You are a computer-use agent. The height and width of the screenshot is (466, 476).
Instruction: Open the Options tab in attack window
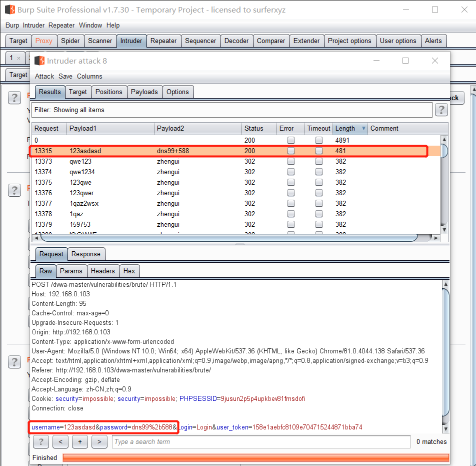[x=177, y=92]
